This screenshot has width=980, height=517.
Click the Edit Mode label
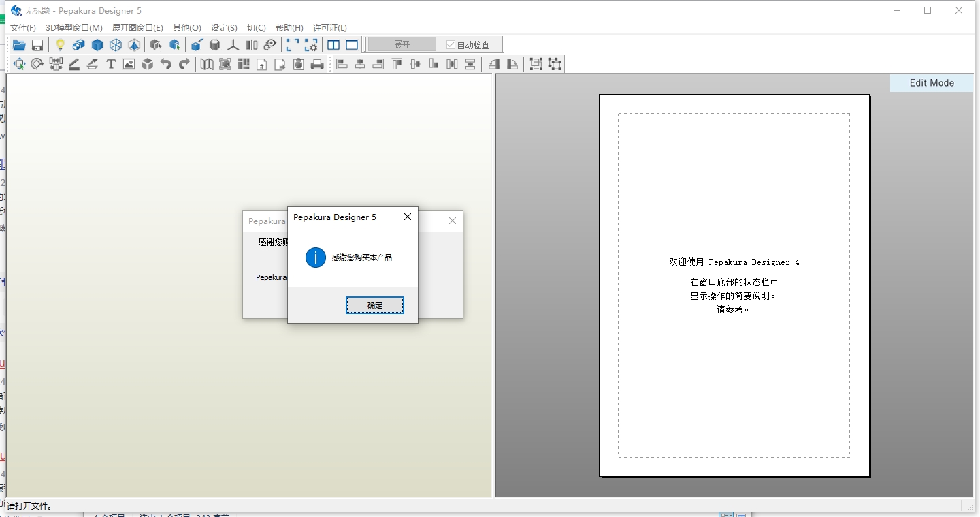[931, 83]
